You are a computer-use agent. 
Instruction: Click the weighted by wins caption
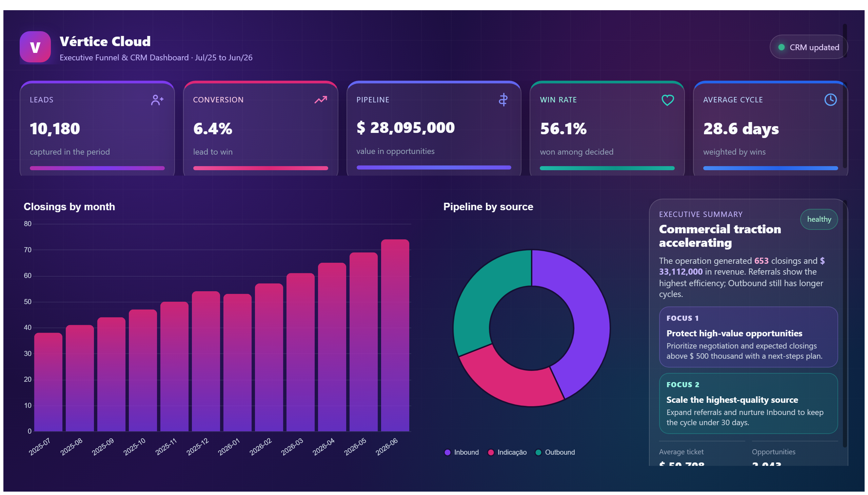pyautogui.click(x=734, y=152)
